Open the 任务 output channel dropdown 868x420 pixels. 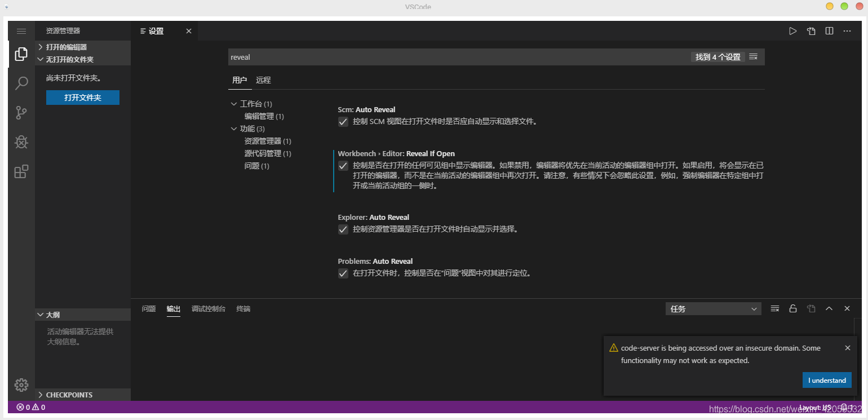point(713,309)
